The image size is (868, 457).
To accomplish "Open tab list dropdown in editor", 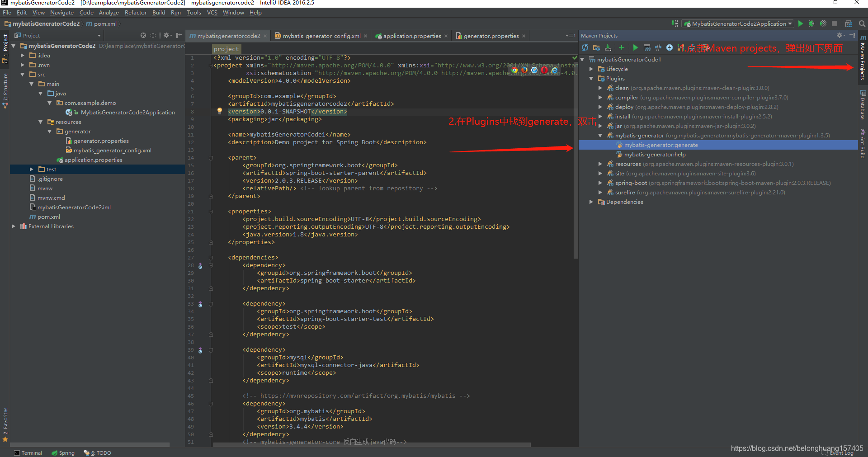I will [x=571, y=36].
